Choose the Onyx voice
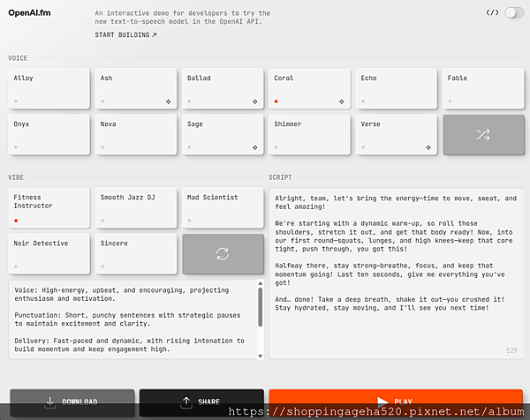The image size is (530, 420). [49, 134]
